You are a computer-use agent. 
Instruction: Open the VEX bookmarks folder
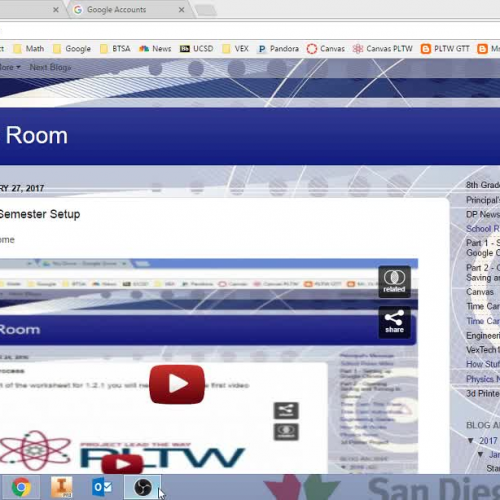pos(235,49)
